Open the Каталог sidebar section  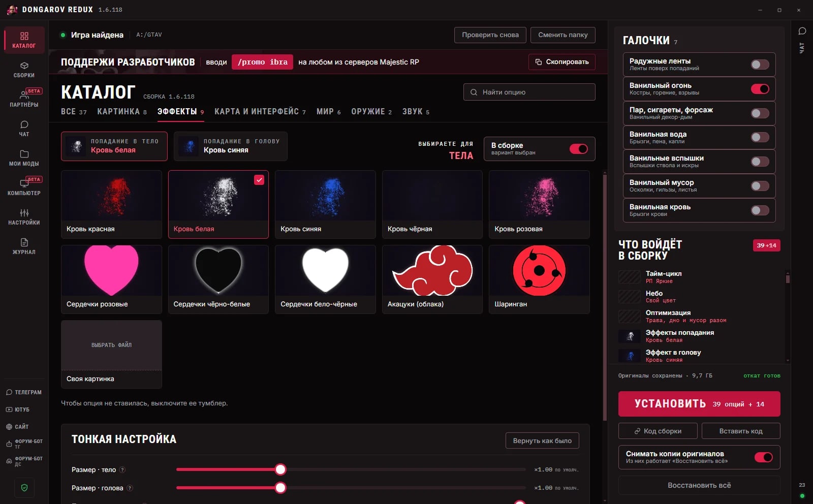pyautogui.click(x=24, y=40)
